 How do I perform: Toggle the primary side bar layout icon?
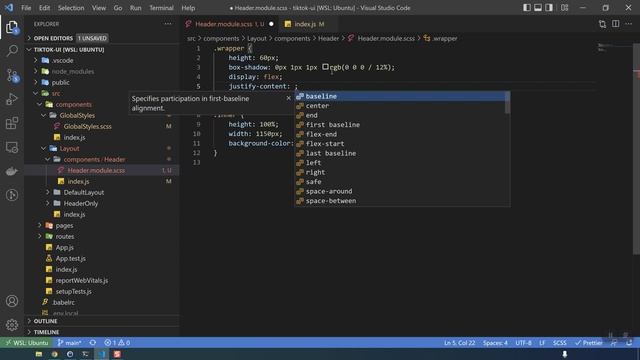point(527,8)
